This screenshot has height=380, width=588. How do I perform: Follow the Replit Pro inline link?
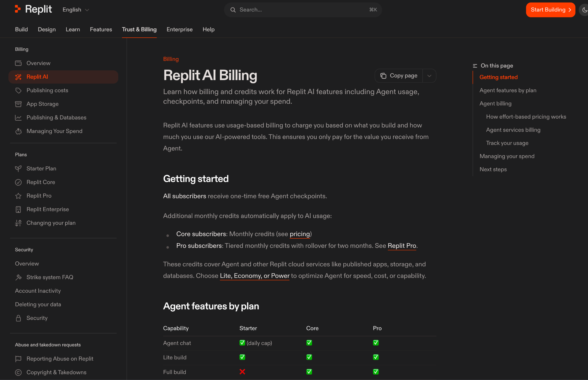pyautogui.click(x=402, y=246)
